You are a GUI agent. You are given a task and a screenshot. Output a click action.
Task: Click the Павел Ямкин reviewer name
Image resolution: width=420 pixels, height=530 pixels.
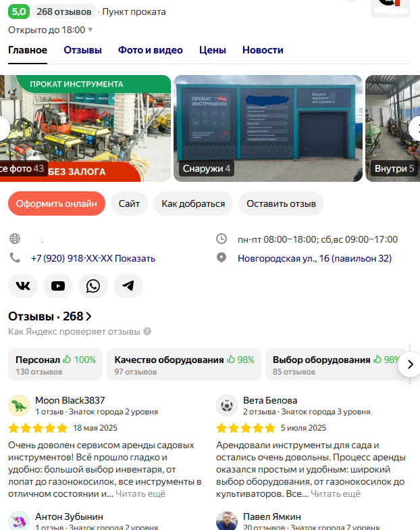[272, 516]
